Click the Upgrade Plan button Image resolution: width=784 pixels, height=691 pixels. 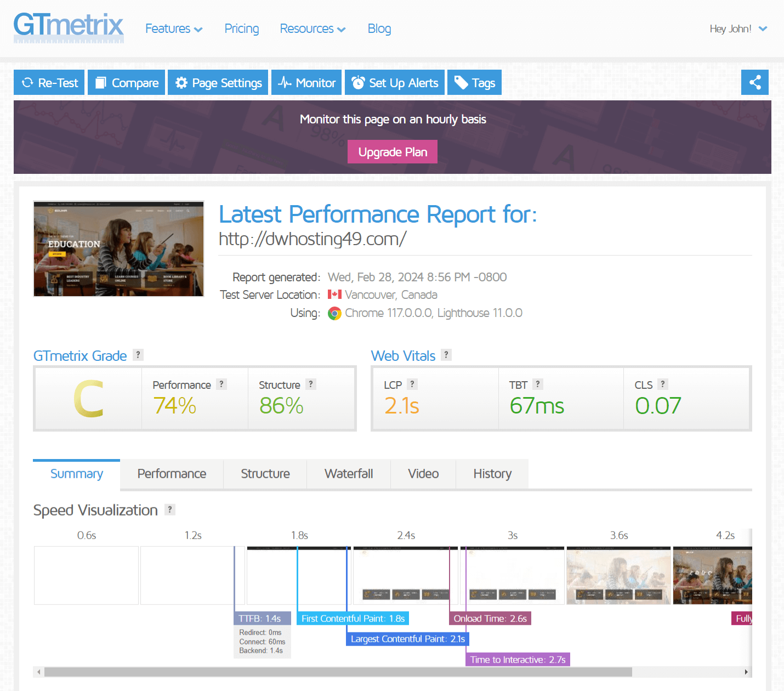(x=392, y=151)
